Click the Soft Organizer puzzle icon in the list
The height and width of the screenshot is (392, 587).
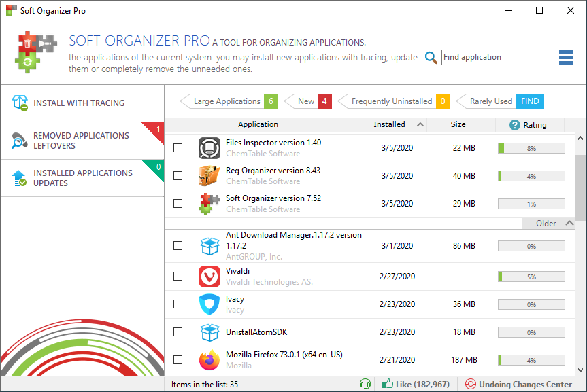[x=209, y=204]
